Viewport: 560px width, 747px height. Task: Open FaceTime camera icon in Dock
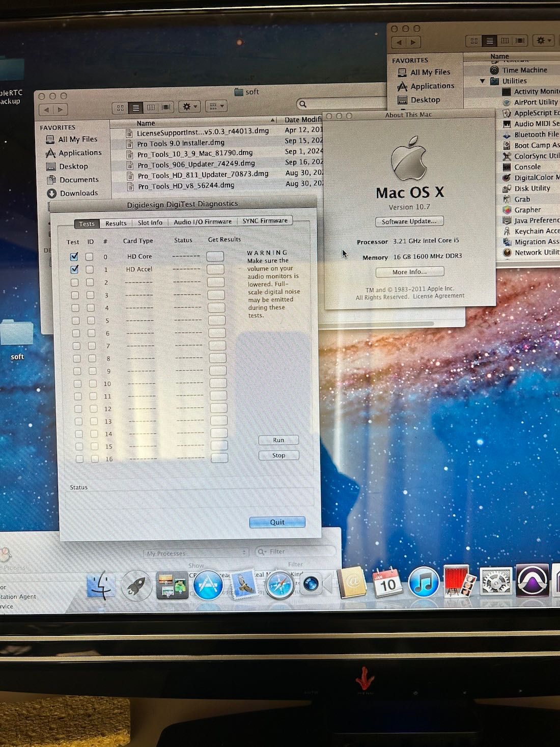point(312,584)
